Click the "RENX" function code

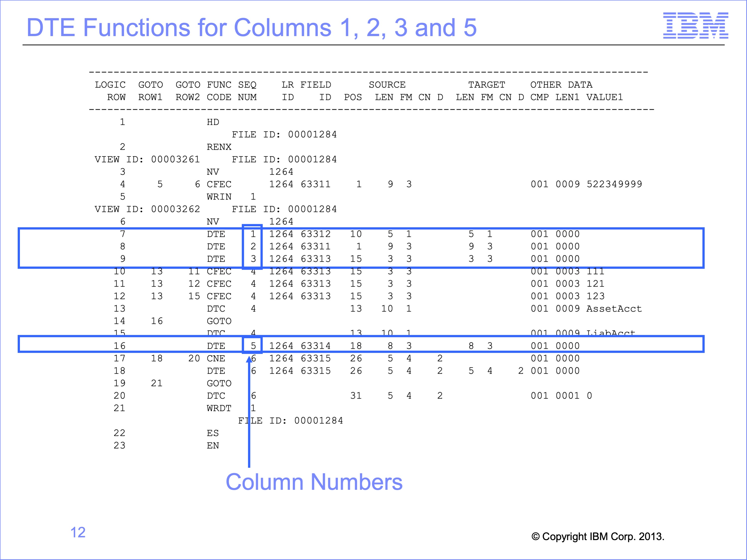pos(219,147)
